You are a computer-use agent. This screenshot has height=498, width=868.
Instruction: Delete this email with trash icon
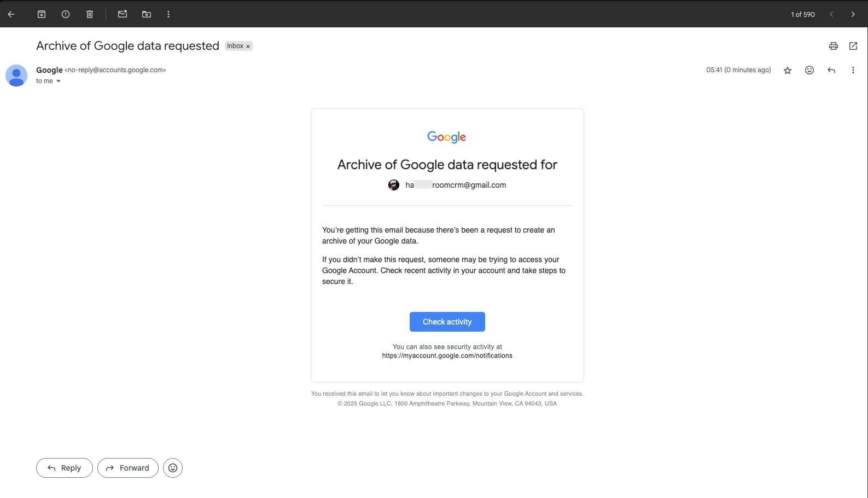coord(90,14)
